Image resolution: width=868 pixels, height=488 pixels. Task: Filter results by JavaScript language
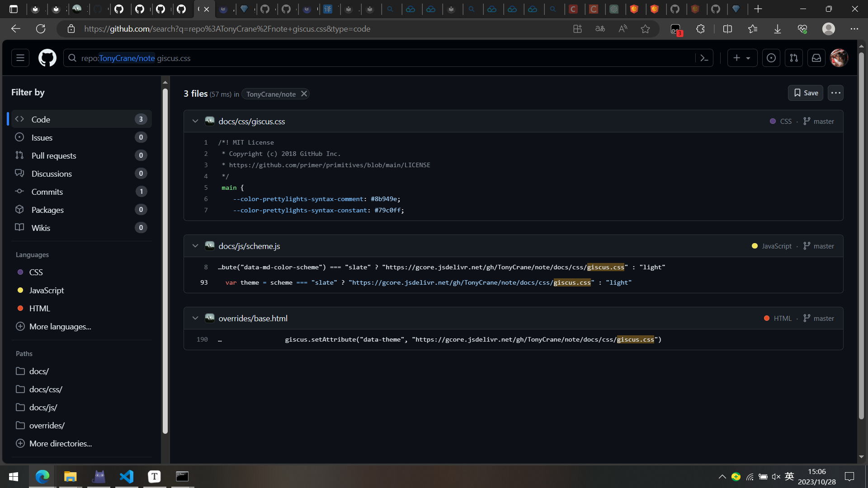pos(46,291)
